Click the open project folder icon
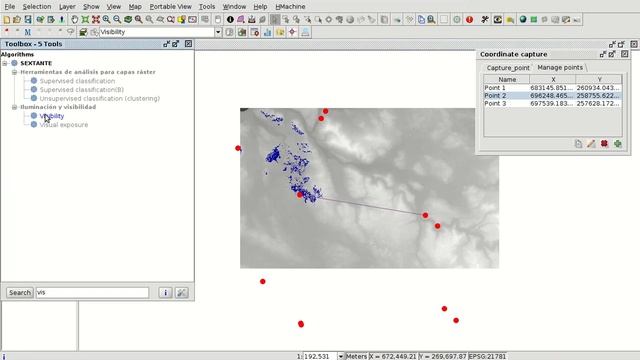640x360 pixels. pos(17,19)
